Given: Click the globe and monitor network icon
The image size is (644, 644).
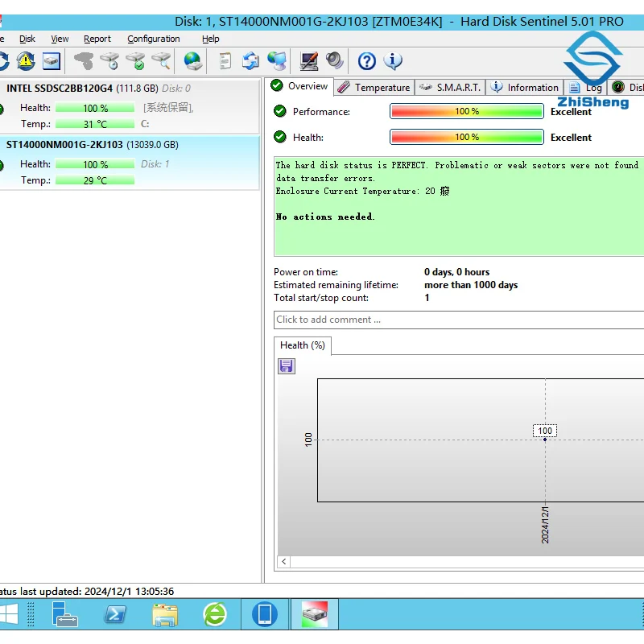Looking at the screenshot, I should click(277, 61).
